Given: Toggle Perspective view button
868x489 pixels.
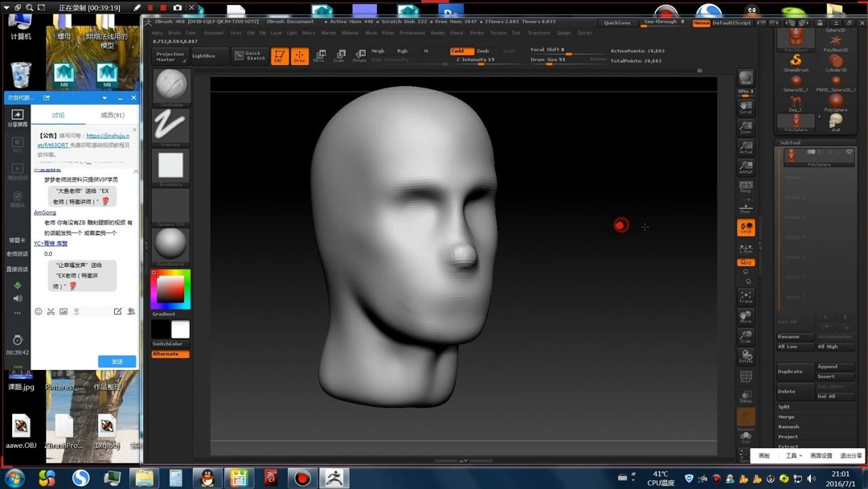Looking at the screenshot, I should [746, 187].
